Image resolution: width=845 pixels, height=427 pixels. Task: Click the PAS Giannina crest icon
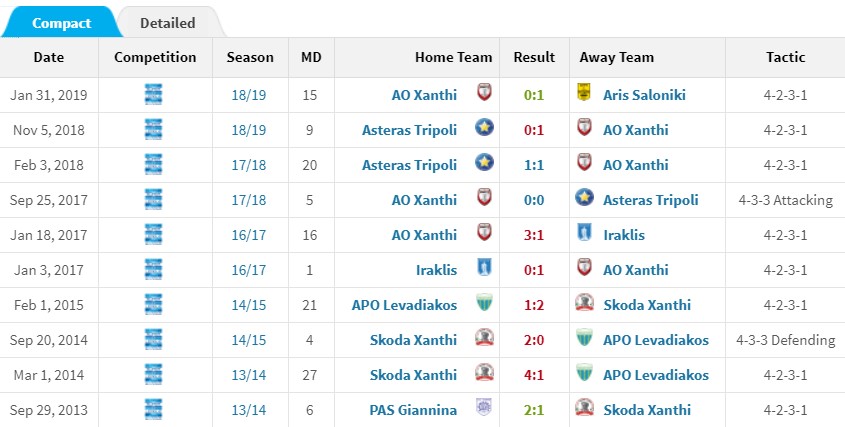tap(484, 408)
